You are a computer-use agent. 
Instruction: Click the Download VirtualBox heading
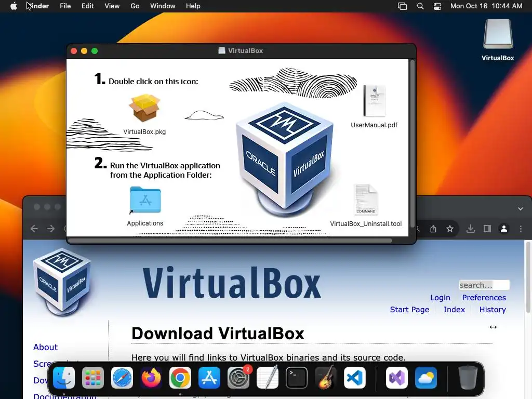(x=218, y=334)
